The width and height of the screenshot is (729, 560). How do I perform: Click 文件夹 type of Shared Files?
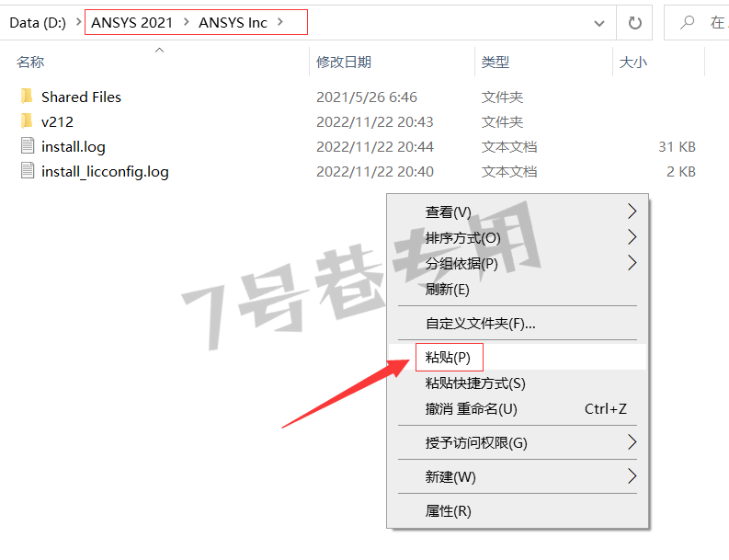[502, 97]
